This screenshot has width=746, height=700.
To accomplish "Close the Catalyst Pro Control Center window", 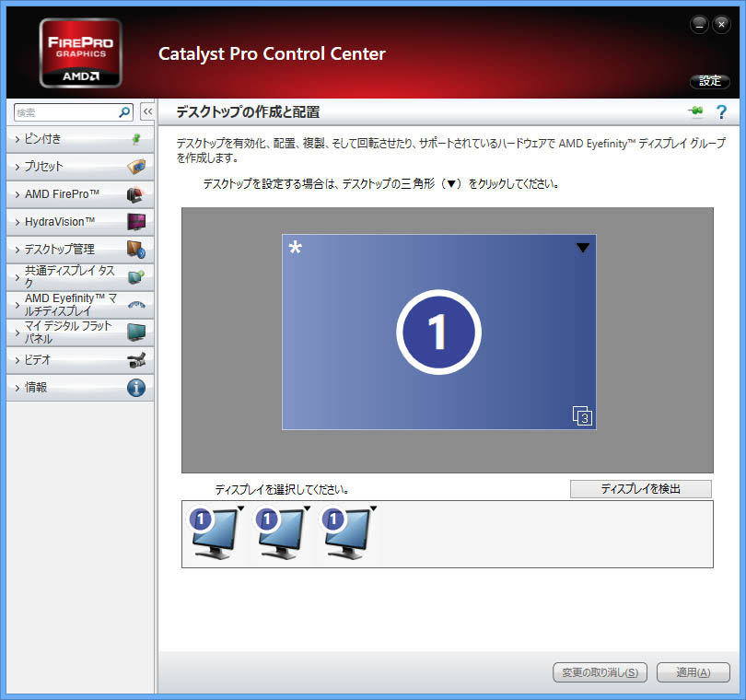I will 721,24.
